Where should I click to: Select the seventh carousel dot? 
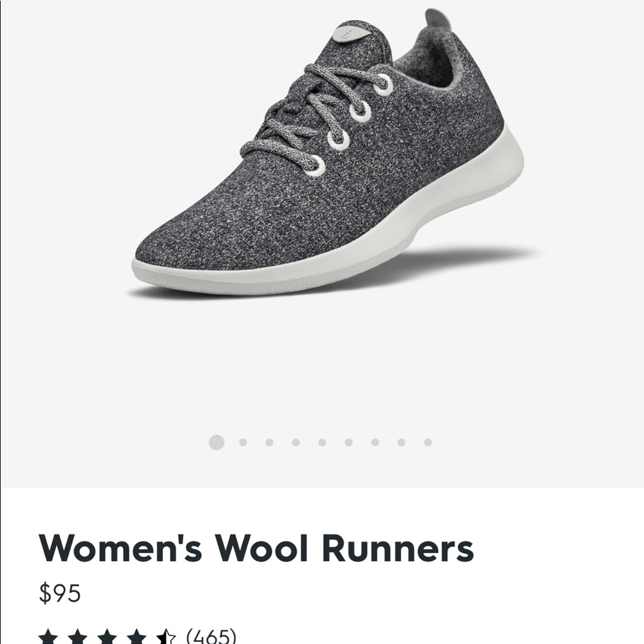pos(375,442)
